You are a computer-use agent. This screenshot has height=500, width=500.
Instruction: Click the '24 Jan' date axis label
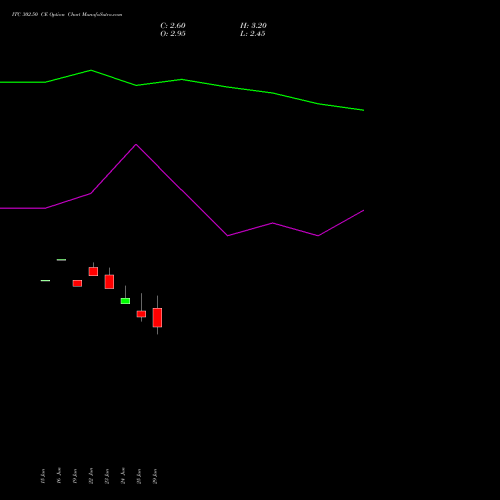click(123, 476)
